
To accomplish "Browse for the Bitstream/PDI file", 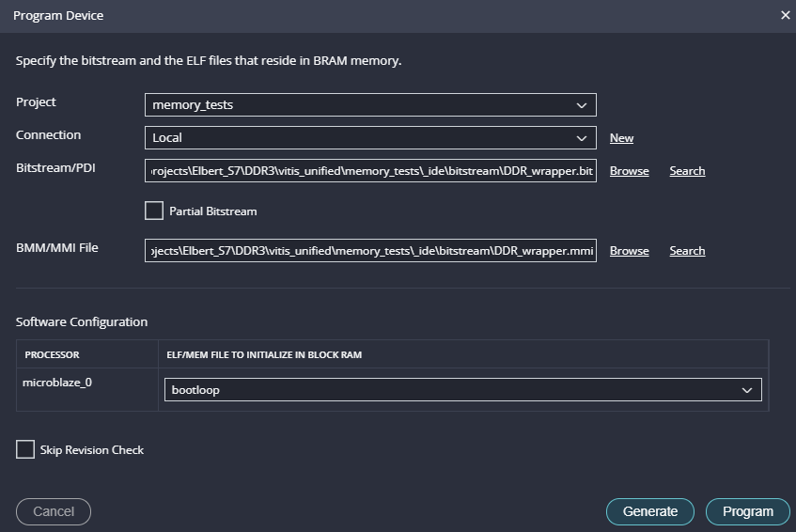I will pyautogui.click(x=629, y=171).
